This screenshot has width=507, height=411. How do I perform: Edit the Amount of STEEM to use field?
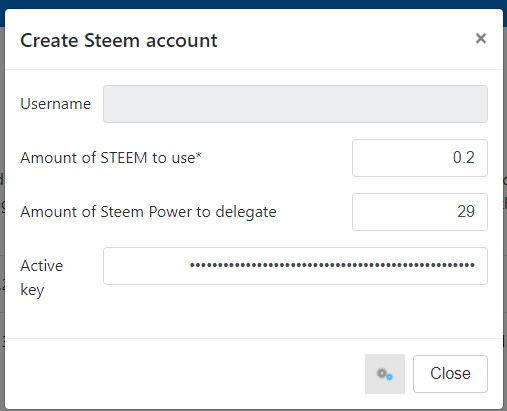click(420, 158)
